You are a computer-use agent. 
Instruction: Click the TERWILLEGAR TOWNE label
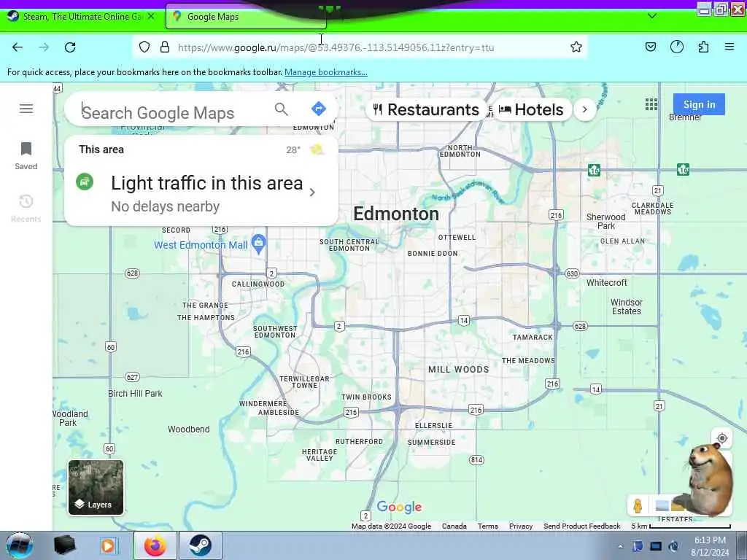(x=304, y=382)
